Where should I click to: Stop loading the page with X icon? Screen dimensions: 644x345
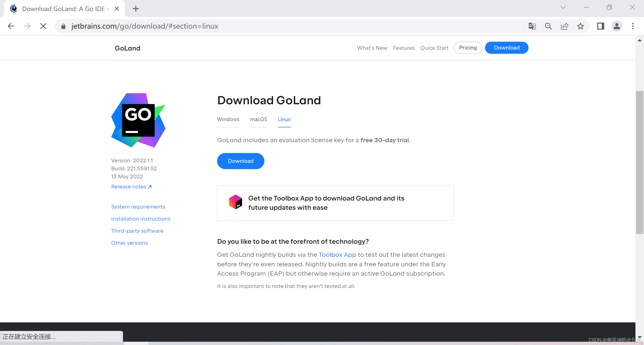point(43,26)
